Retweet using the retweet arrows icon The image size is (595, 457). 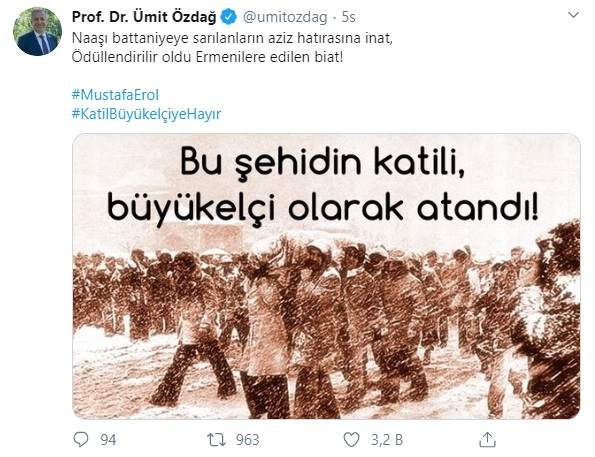point(217,440)
